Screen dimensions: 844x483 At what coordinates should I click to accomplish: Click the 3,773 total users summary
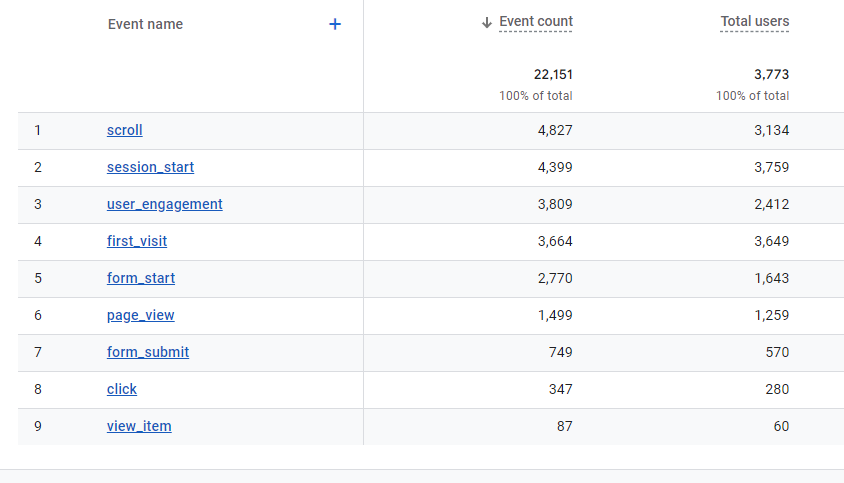[771, 74]
